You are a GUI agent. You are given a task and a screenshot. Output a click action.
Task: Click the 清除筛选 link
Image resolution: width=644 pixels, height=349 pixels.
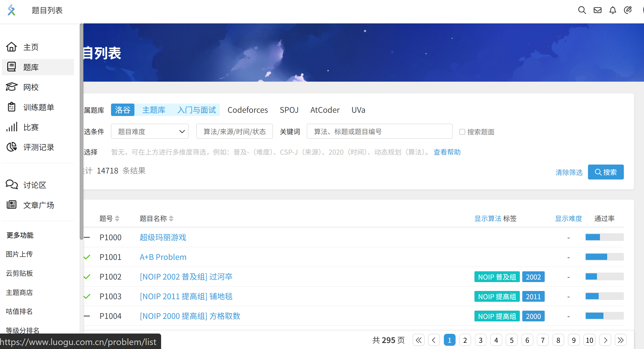[569, 172]
